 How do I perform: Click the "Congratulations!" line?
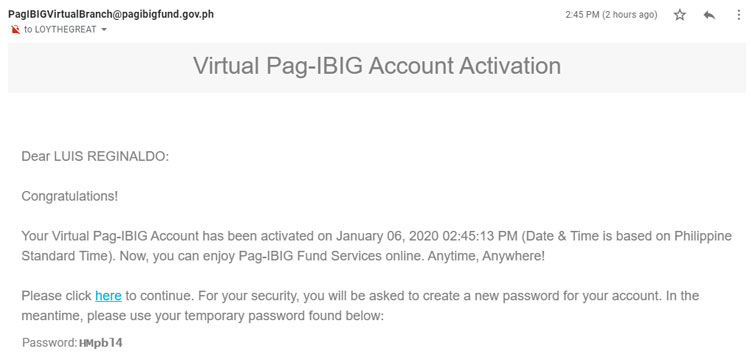[69, 196]
